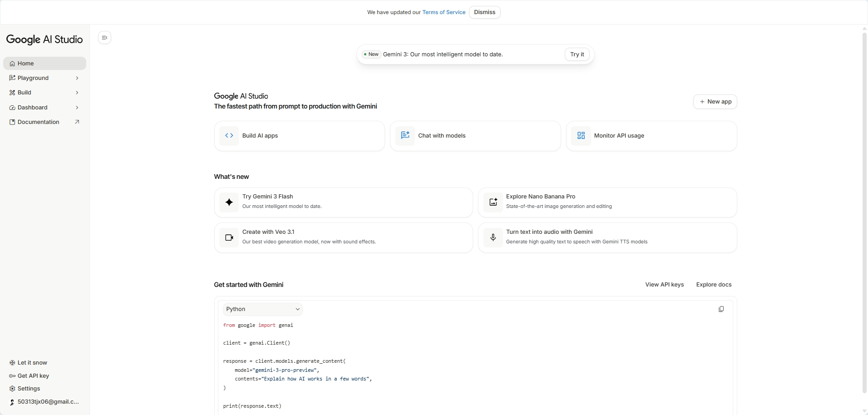Click the chat sparkle icon for Chat with models

point(405,136)
